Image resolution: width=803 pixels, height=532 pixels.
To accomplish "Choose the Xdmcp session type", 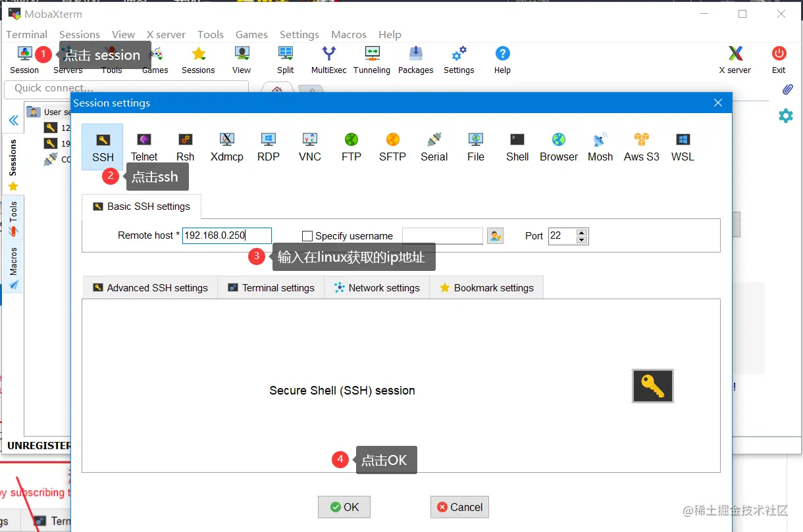I will [227, 147].
